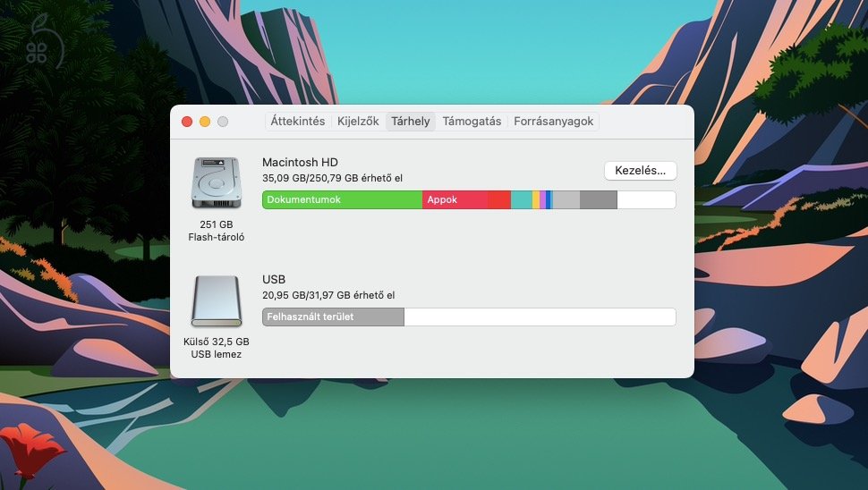868x490 pixels.
Task: Switch to the Áttekintés tab
Action: click(x=298, y=121)
